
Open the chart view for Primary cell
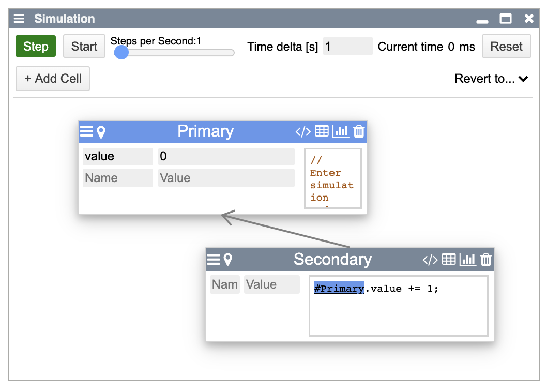[340, 131]
